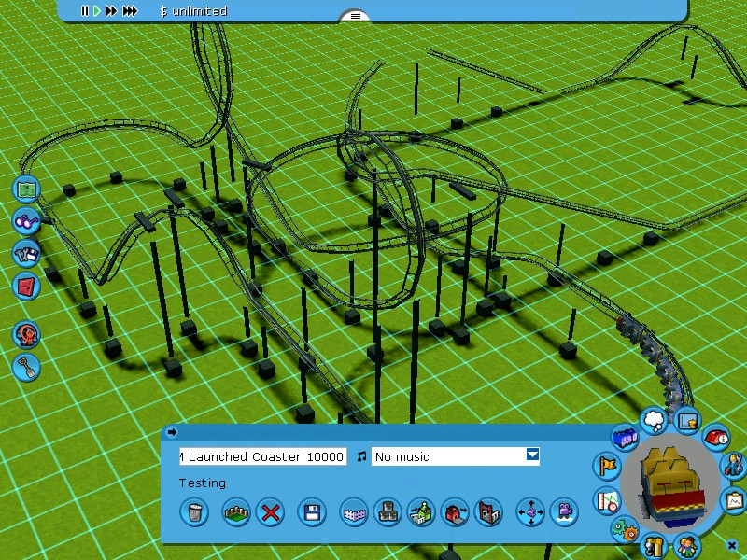Collapse panel with top-left arrow
The height and width of the screenshot is (560, 747).
tap(172, 432)
